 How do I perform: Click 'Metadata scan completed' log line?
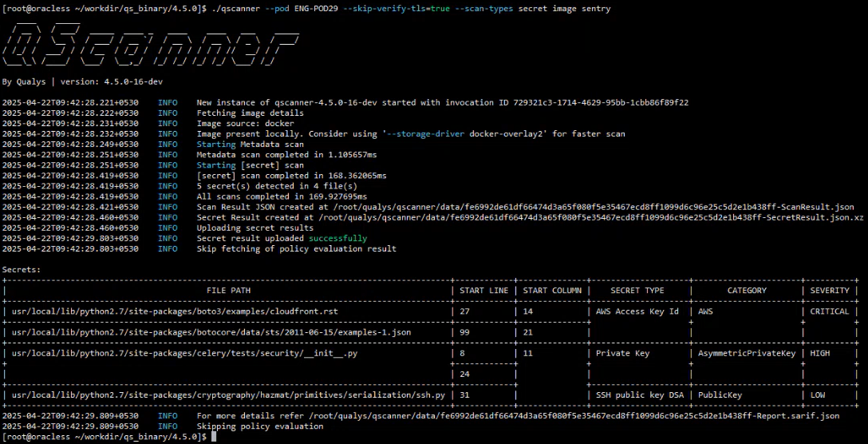point(286,155)
